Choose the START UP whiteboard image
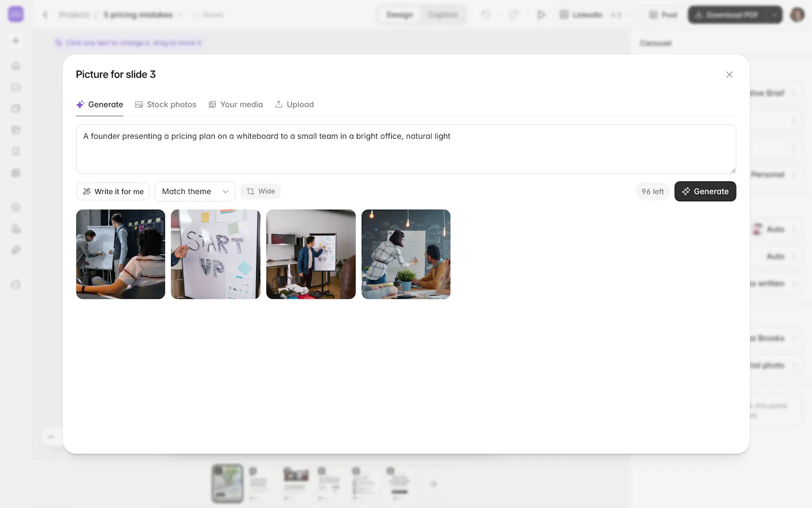The width and height of the screenshot is (812, 508). (x=216, y=254)
